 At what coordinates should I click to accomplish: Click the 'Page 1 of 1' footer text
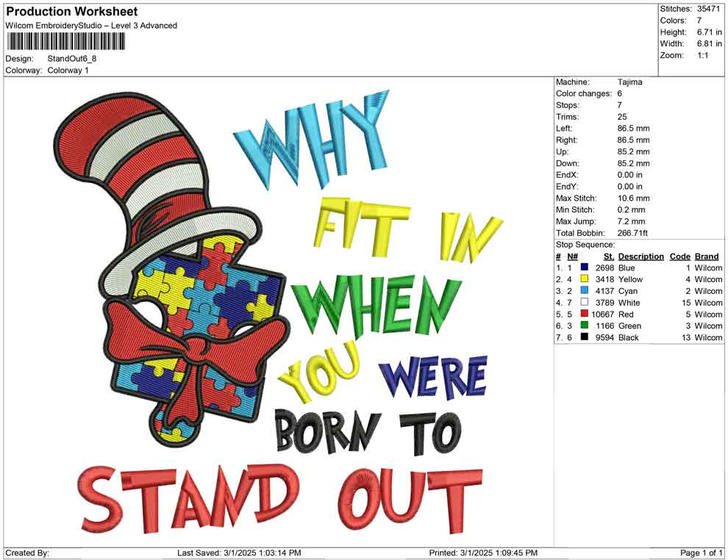701,553
